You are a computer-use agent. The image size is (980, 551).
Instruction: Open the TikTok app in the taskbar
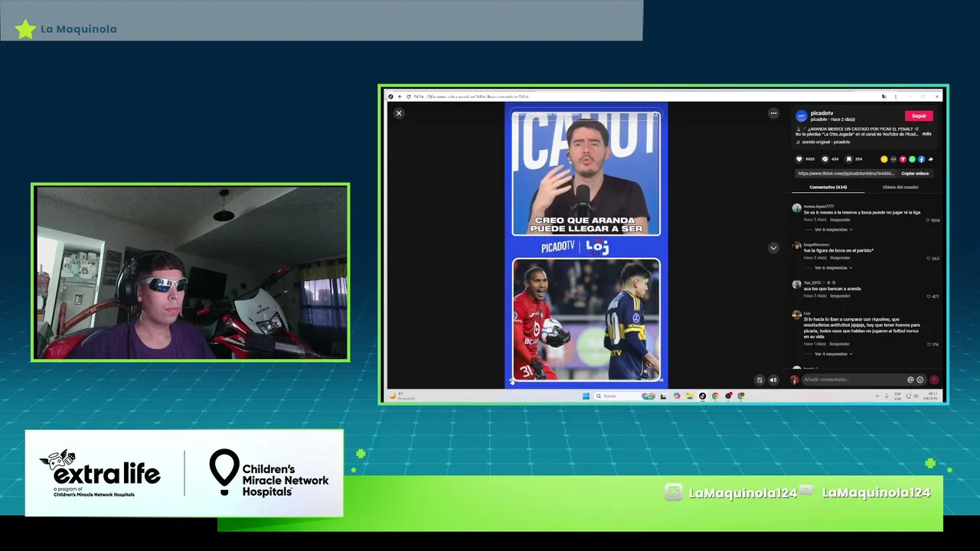(x=702, y=396)
